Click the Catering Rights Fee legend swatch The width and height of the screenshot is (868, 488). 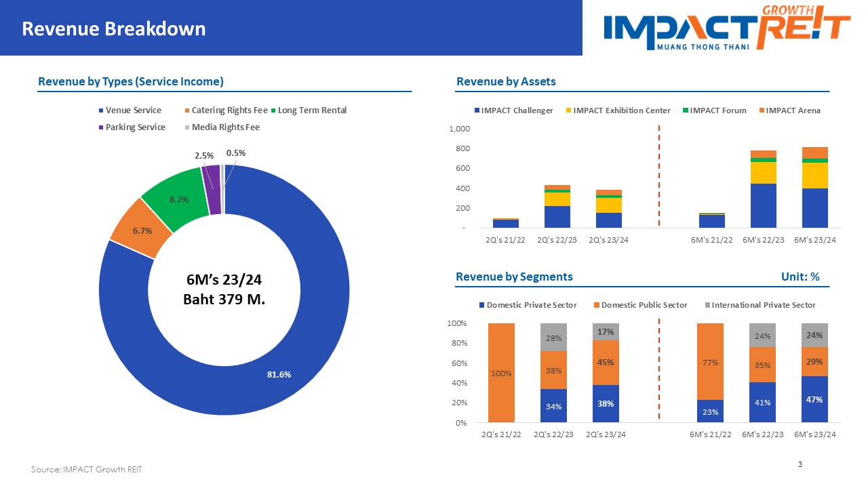[187, 110]
